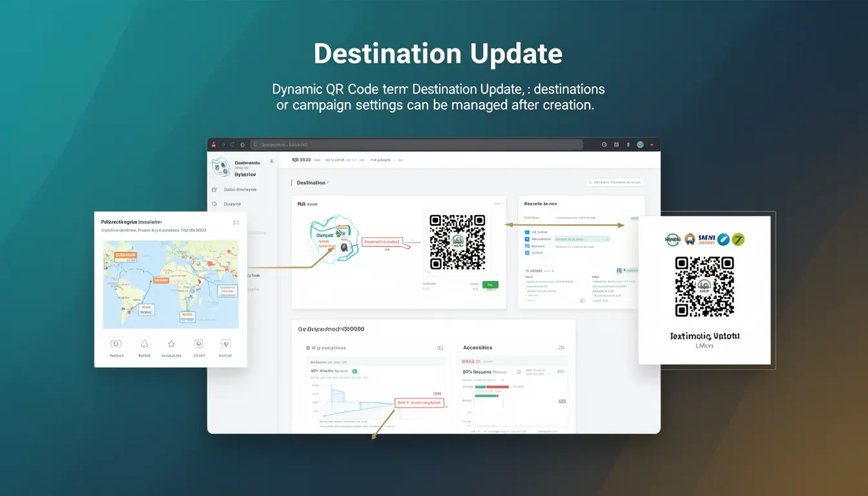
Task: Expand the chevron beside the browser profile avatar
Action: click(x=652, y=145)
